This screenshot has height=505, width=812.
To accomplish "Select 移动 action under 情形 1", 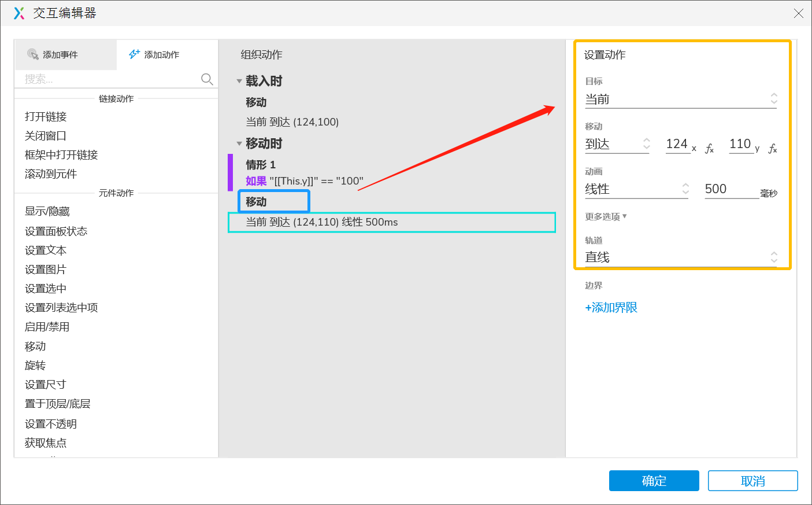I will tap(256, 202).
